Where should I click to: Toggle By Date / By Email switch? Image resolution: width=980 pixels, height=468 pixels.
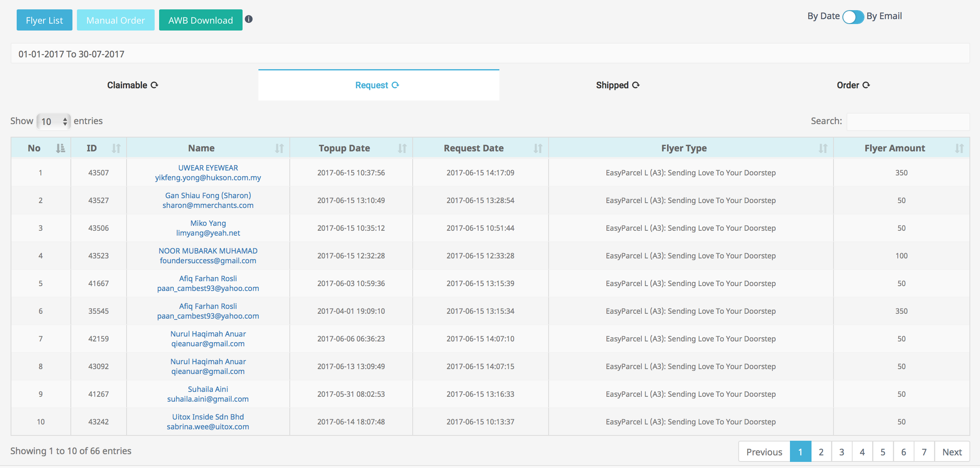[x=853, y=17]
